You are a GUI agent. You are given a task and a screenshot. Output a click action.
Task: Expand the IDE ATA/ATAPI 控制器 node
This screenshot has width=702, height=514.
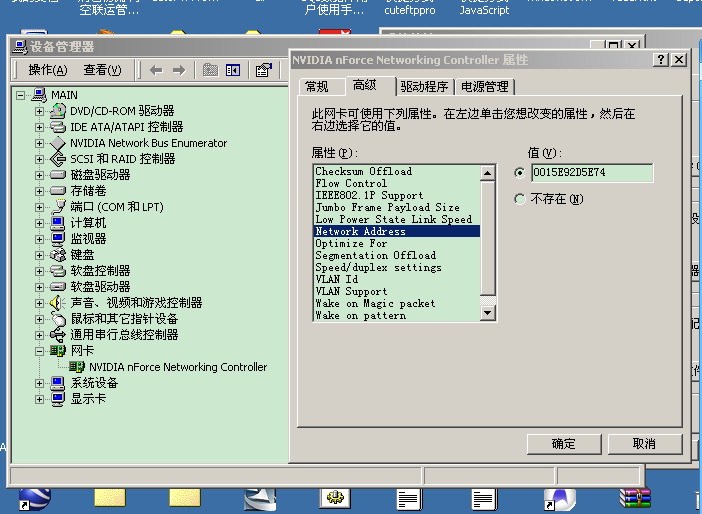click(x=39, y=127)
